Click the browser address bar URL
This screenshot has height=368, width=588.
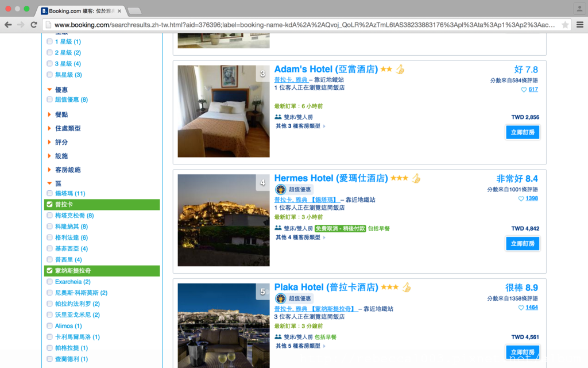(304, 25)
